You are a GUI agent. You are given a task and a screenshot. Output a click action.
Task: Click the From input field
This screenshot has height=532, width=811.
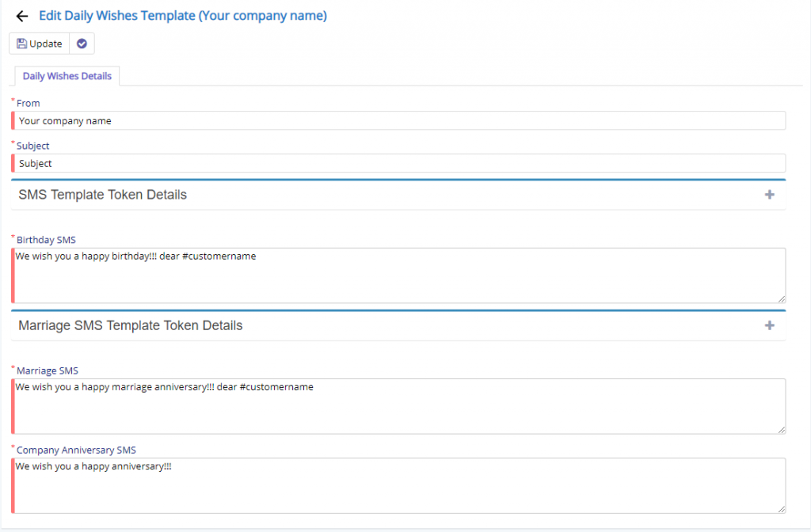pyautogui.click(x=398, y=120)
